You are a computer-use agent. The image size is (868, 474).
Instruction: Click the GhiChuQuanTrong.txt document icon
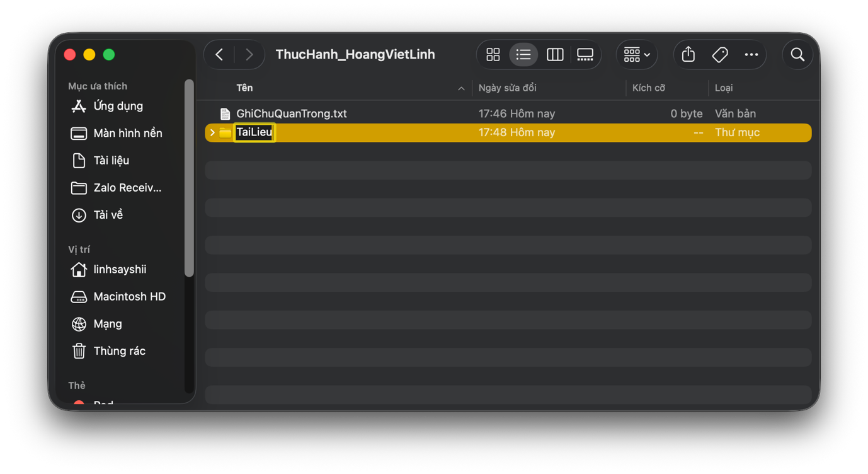pyautogui.click(x=225, y=114)
